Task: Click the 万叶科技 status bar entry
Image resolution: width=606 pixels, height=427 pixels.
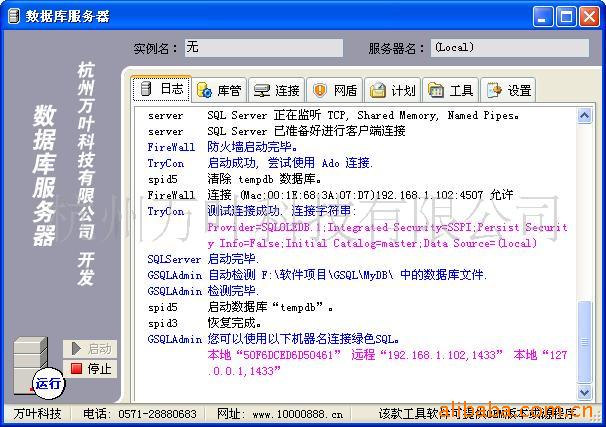Action: pos(37,414)
